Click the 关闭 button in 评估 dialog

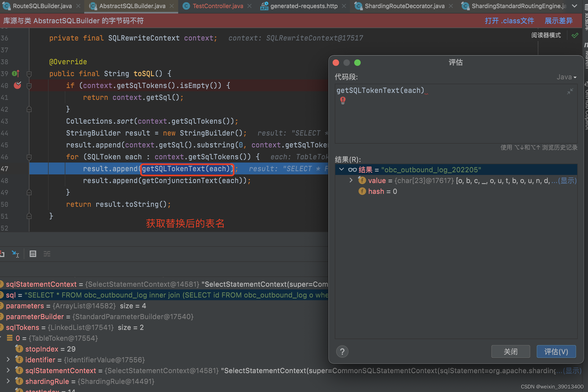pyautogui.click(x=511, y=352)
